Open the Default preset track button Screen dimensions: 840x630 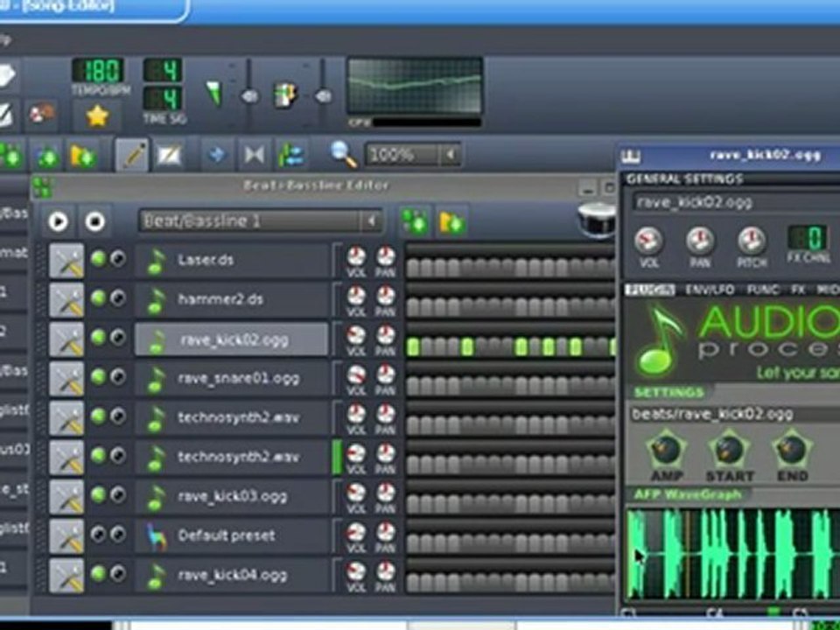point(231,535)
